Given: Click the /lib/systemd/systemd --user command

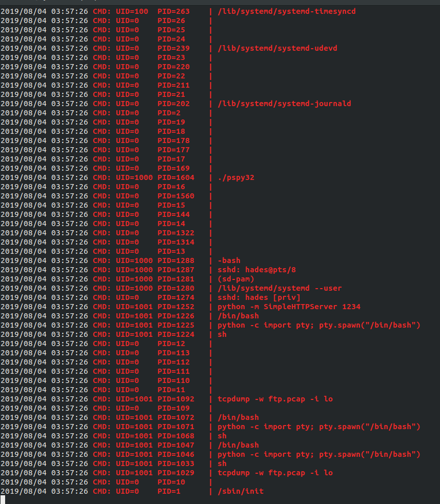Looking at the screenshot, I should [279, 288].
